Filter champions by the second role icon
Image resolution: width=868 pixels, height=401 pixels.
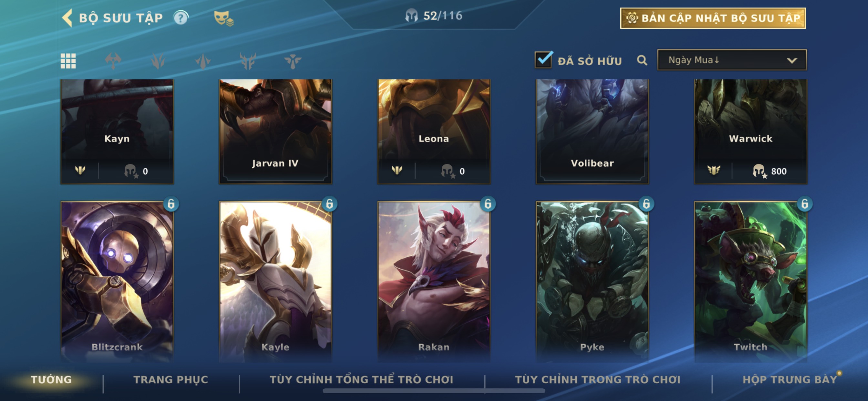158,61
